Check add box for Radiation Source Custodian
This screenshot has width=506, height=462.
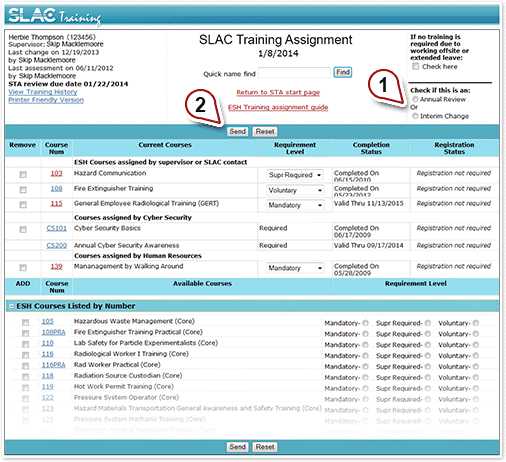pyautogui.click(x=25, y=377)
